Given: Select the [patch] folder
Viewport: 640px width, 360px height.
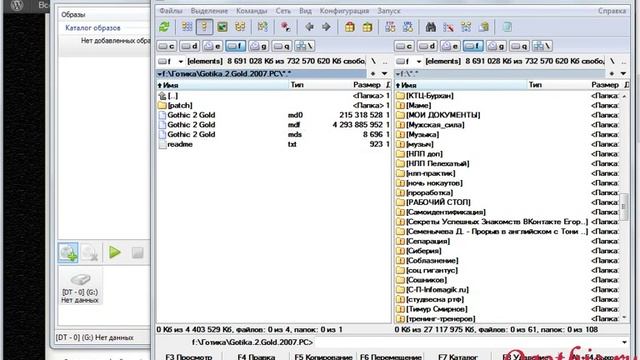Looking at the screenshot, I should point(273,105).
